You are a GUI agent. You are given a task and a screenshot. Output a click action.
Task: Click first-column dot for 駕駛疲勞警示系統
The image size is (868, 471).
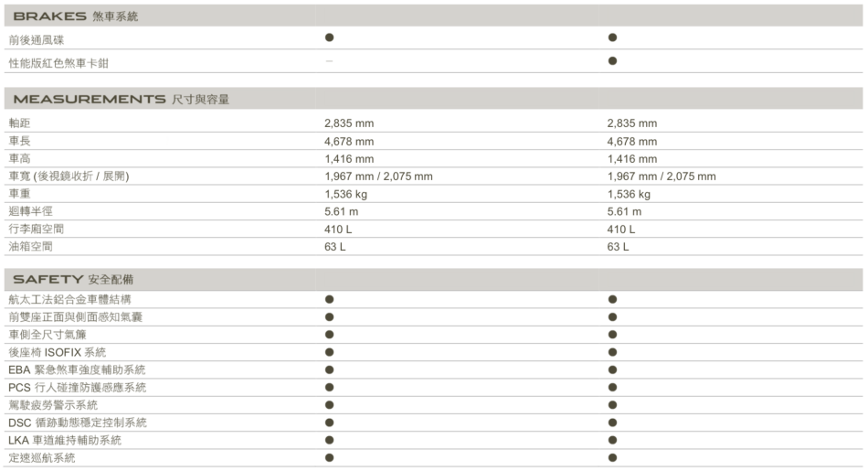[329, 405]
